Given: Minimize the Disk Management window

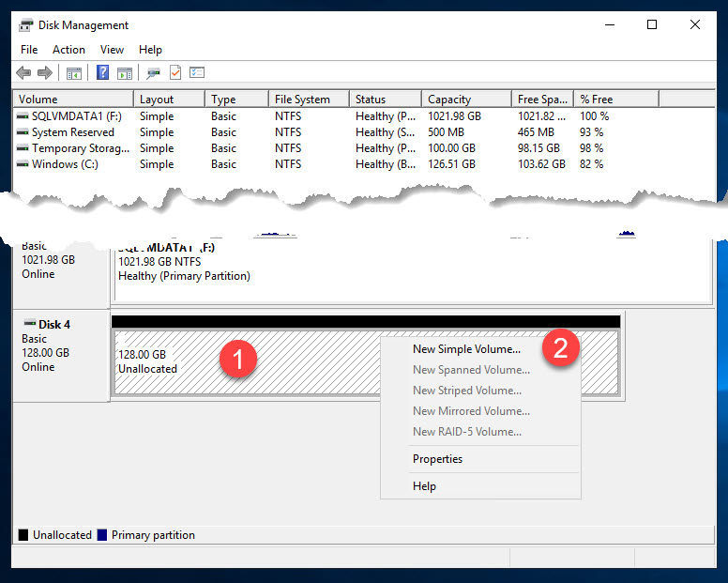Looking at the screenshot, I should click(610, 24).
